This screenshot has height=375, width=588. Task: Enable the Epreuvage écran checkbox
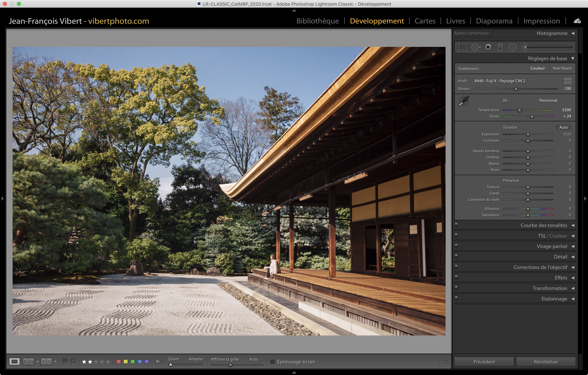click(x=273, y=362)
